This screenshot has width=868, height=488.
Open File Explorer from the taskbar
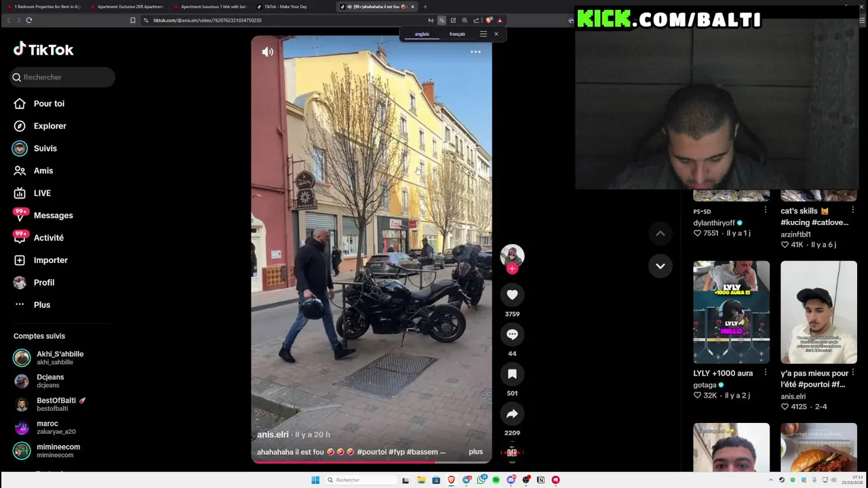coord(421,480)
